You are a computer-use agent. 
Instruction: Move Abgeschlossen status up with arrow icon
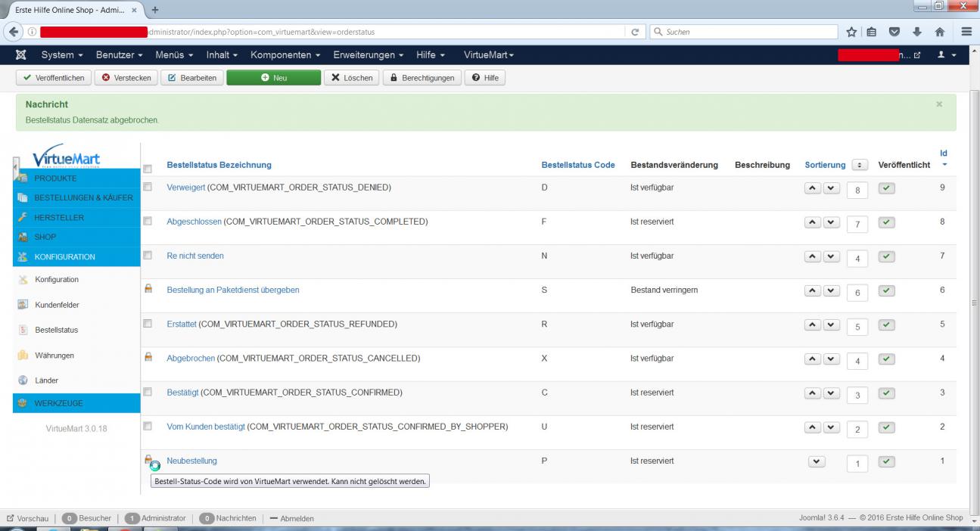pos(813,222)
